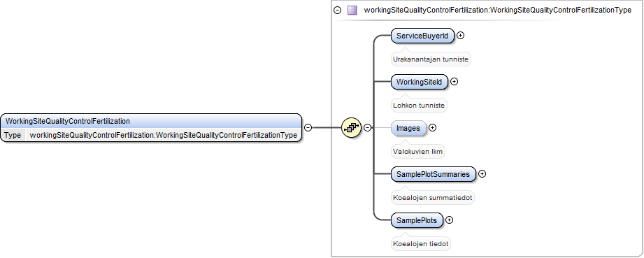
Task: Click the 'Lohkon tunniste' annotation
Action: (419, 105)
